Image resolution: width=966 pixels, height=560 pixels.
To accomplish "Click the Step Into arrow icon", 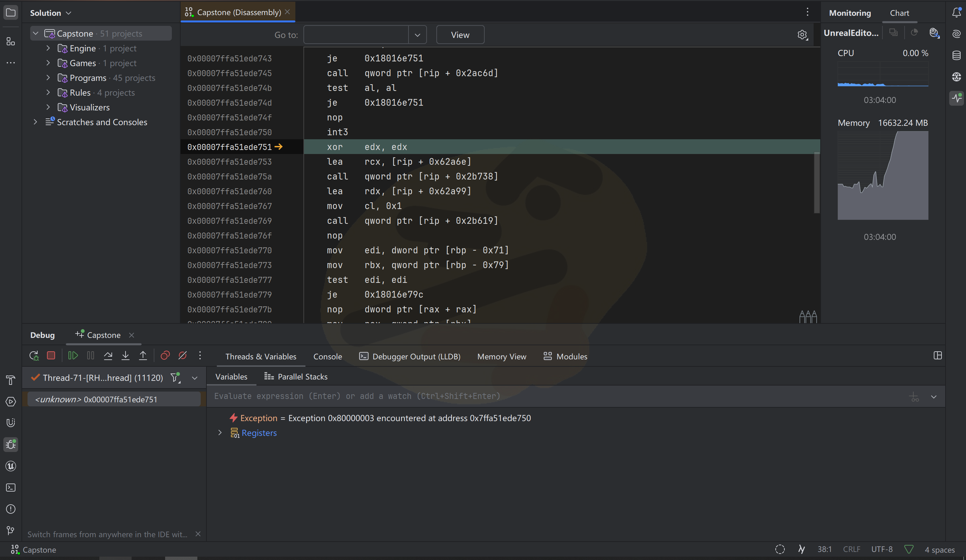I will 125,356.
